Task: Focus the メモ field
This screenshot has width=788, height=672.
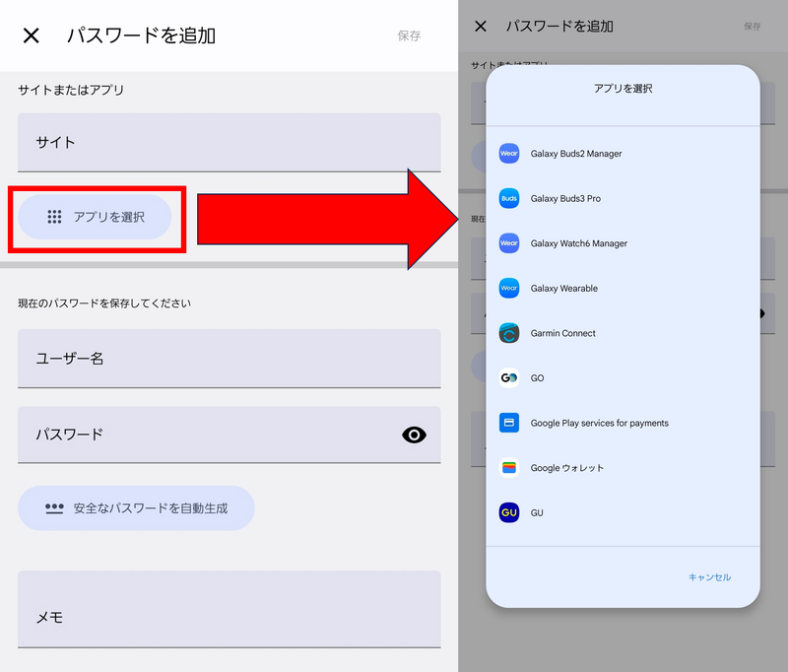Action: pos(230,609)
